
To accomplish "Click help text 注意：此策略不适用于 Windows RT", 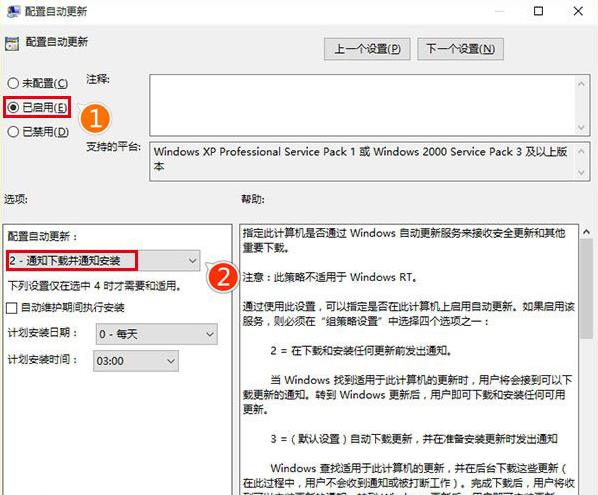I will pos(330,277).
